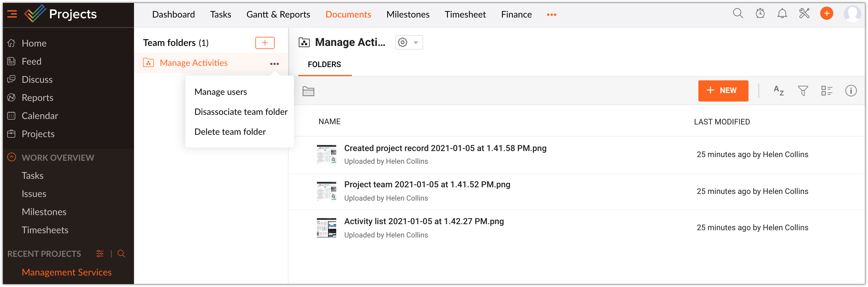This screenshot has height=287, width=868.
Task: Open the notifications bell
Action: point(782,14)
